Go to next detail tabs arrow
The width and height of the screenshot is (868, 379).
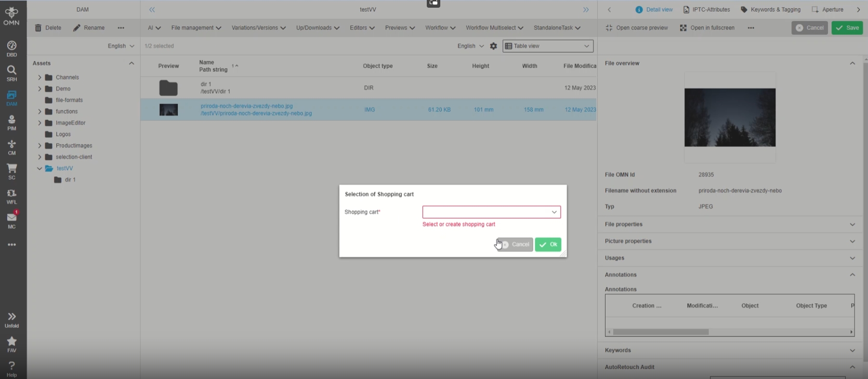tap(858, 10)
